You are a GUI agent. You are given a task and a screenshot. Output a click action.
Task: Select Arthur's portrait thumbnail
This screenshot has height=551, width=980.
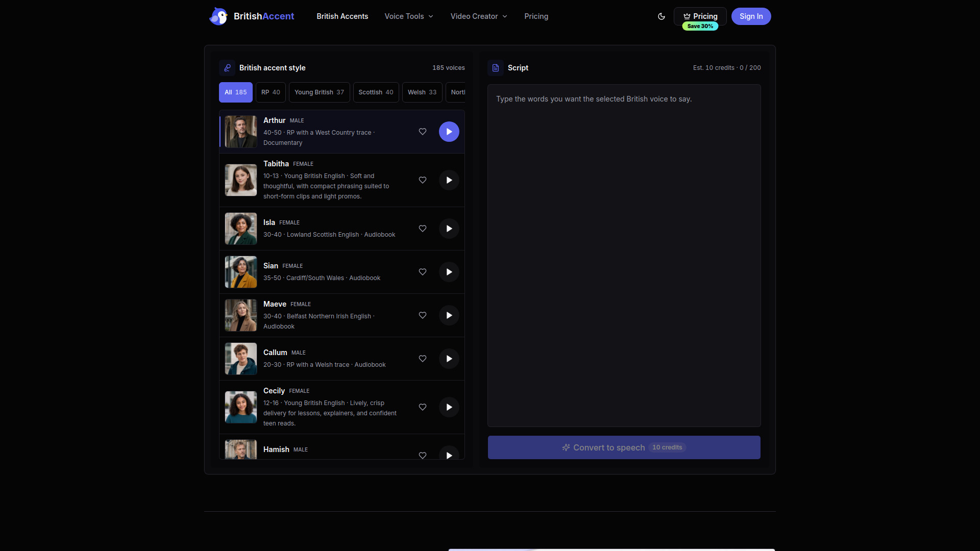(x=241, y=132)
